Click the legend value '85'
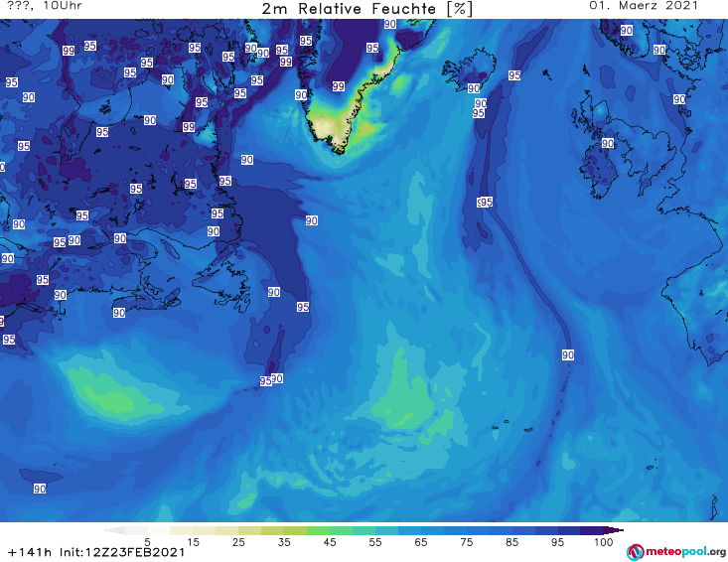The image size is (728, 562). tap(511, 542)
